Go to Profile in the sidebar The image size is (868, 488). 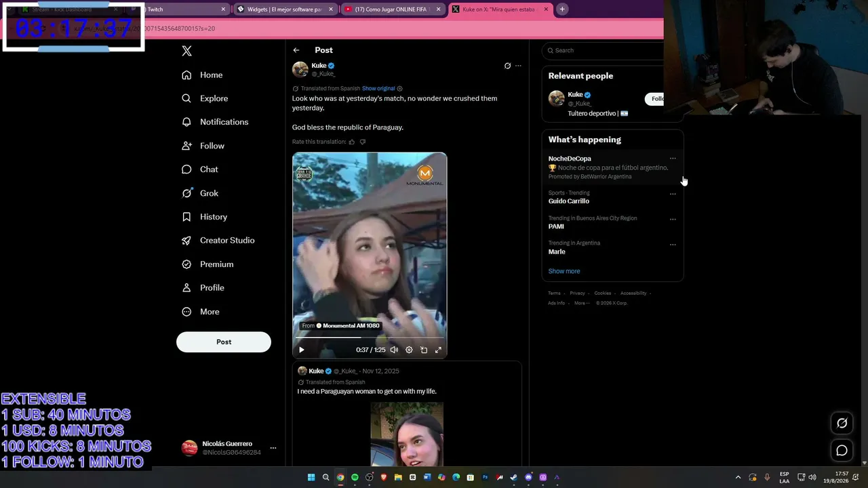[x=203, y=288]
